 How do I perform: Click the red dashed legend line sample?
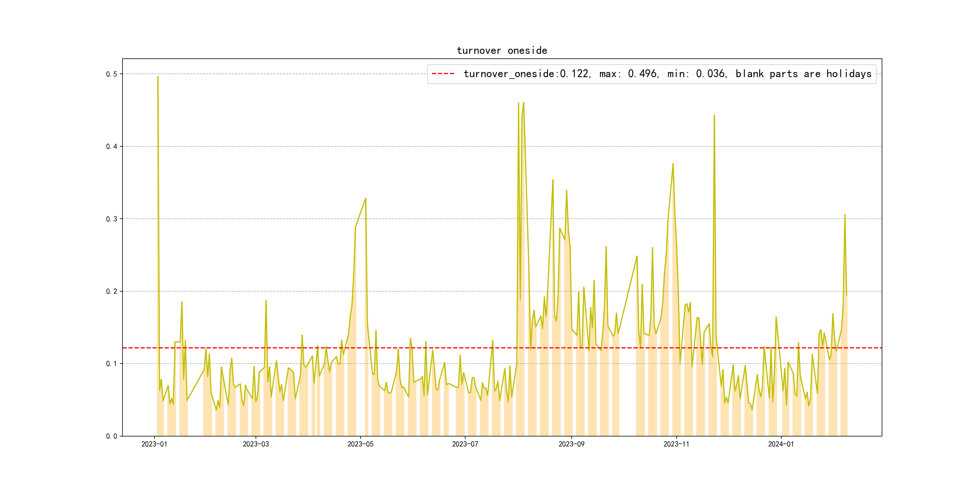coord(443,74)
